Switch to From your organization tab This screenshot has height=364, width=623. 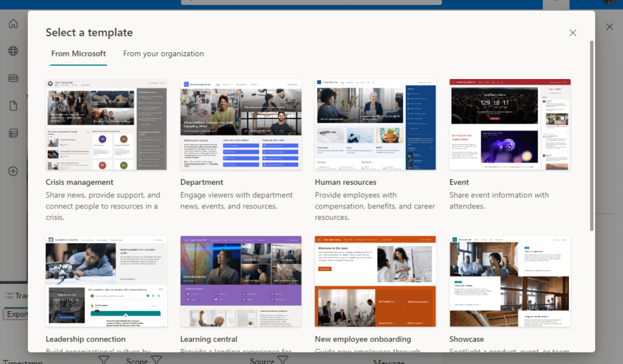[163, 53]
